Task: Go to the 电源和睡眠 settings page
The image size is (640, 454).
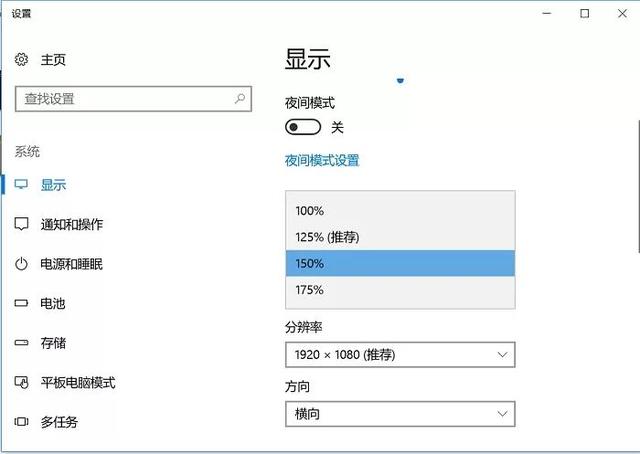Action: (x=72, y=264)
